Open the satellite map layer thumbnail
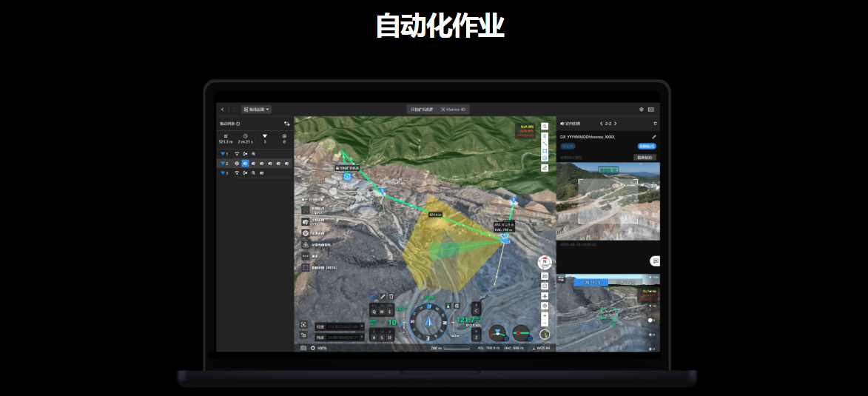The height and width of the screenshot is (396, 868). [545, 334]
